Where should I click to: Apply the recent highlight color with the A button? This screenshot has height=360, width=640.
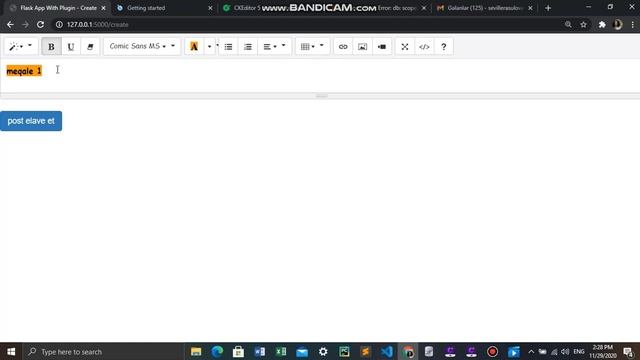coord(194,47)
